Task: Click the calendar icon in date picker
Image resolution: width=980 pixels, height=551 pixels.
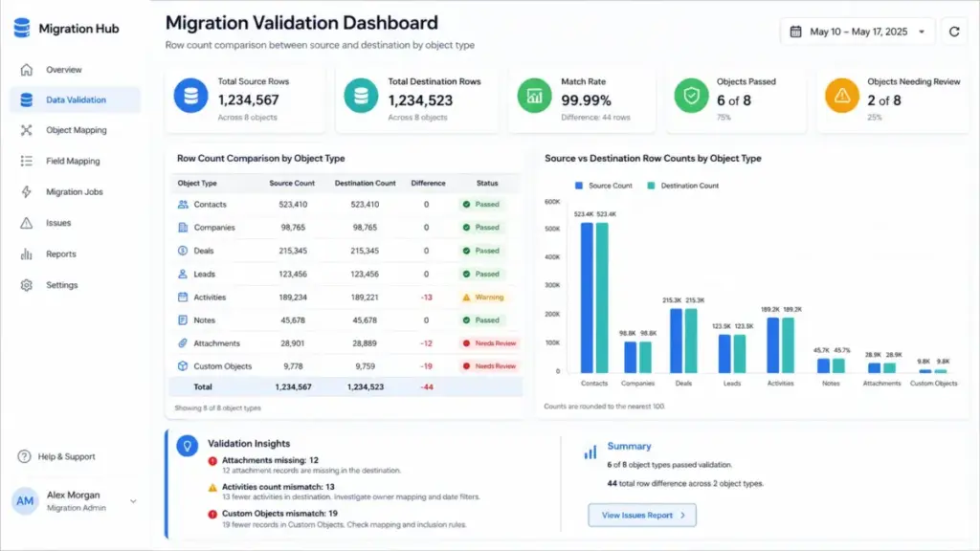Action: pyautogui.click(x=795, y=32)
